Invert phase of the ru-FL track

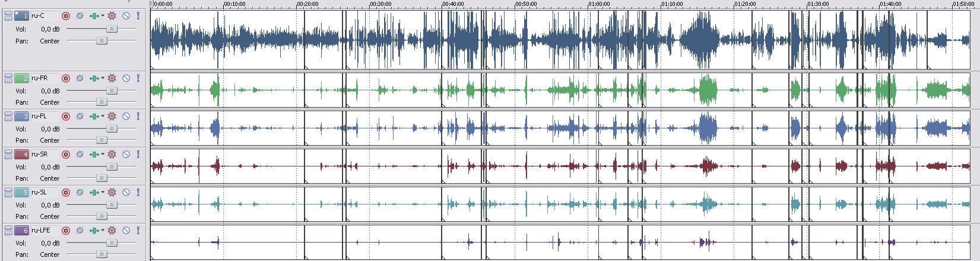click(x=80, y=116)
